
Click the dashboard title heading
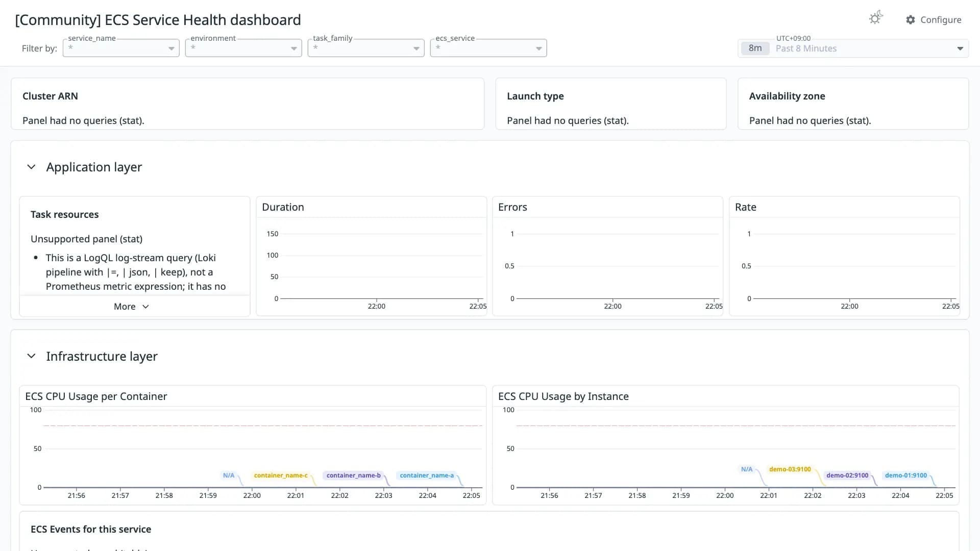(x=158, y=20)
